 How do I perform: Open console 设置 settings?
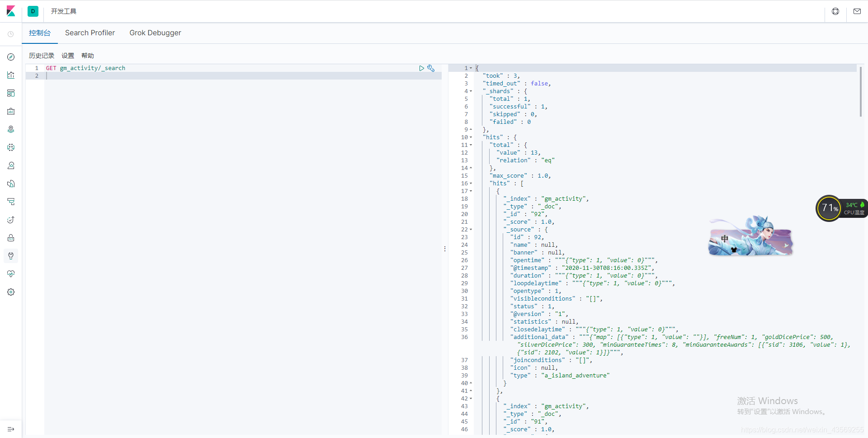click(67, 55)
